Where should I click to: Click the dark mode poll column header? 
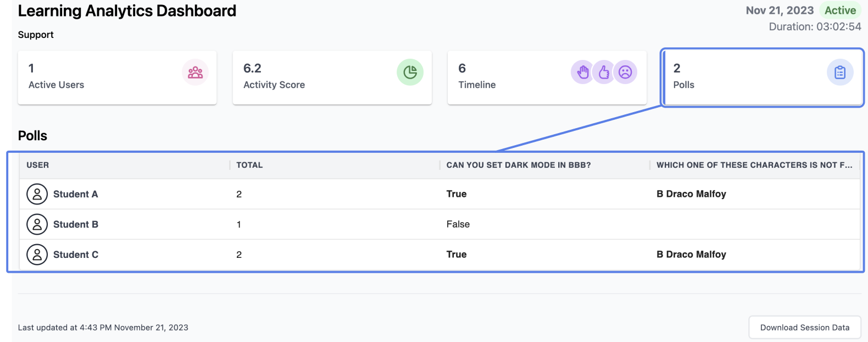point(519,165)
